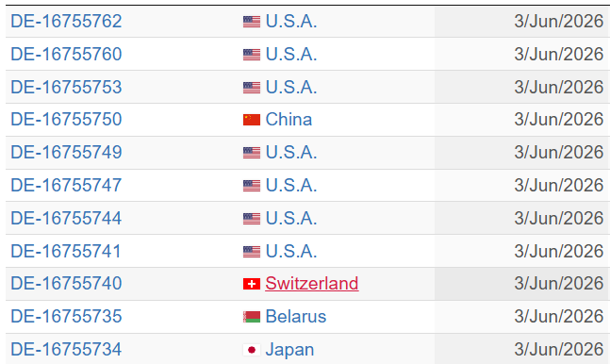Select the Belarus country link
The width and height of the screenshot is (610, 364).
tap(296, 317)
